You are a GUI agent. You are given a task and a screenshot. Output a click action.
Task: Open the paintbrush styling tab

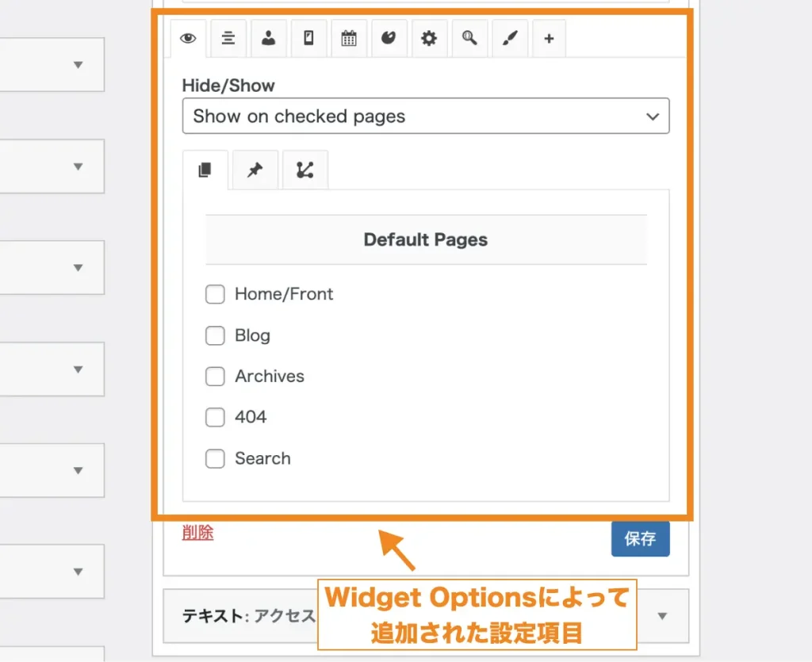(509, 39)
